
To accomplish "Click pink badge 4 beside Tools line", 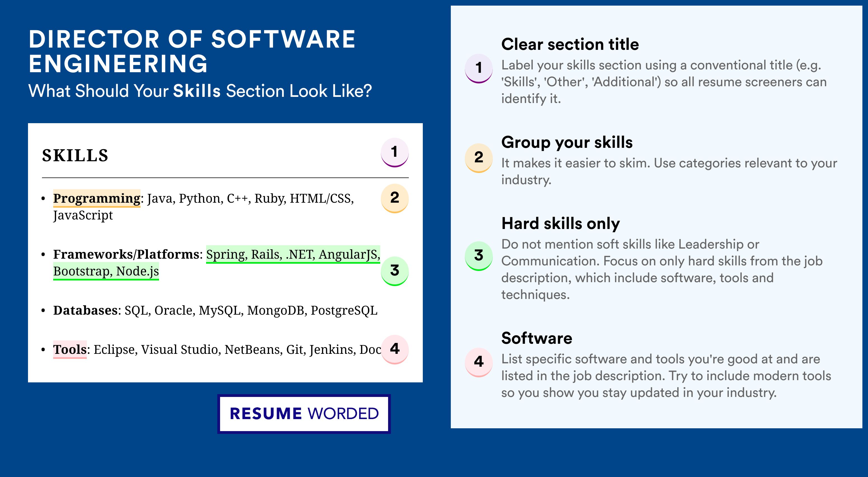I will click(x=395, y=349).
